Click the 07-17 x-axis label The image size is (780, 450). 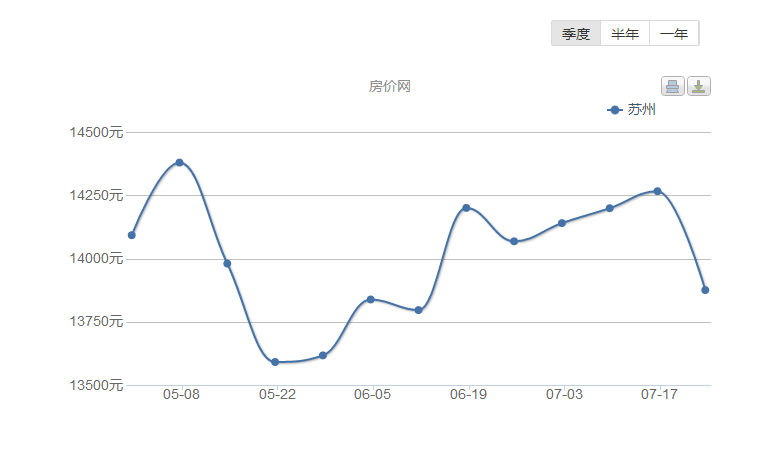659,394
